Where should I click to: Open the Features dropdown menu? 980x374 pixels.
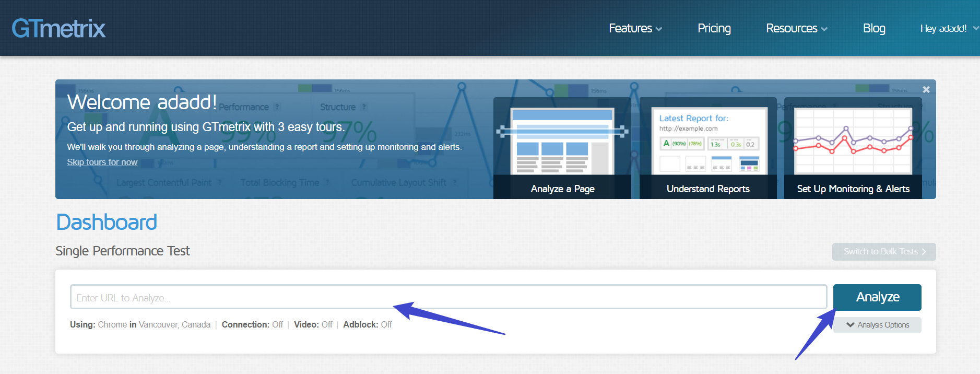click(635, 28)
